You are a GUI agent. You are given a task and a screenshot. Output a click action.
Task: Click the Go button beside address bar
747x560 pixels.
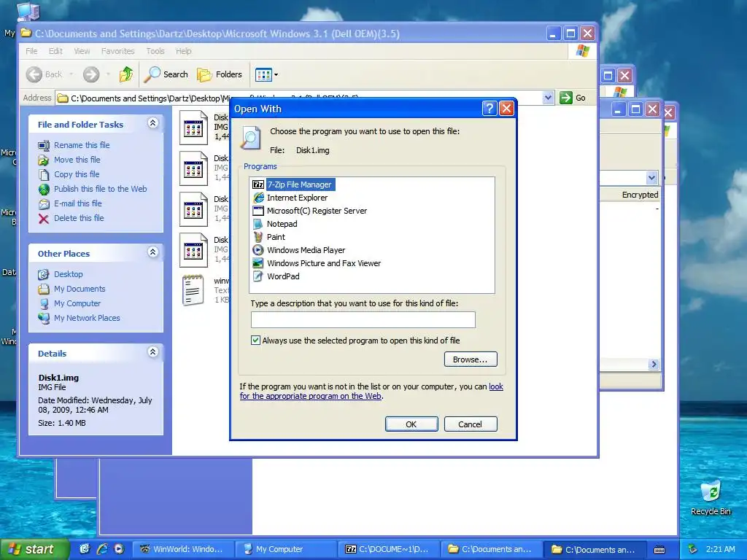(573, 98)
